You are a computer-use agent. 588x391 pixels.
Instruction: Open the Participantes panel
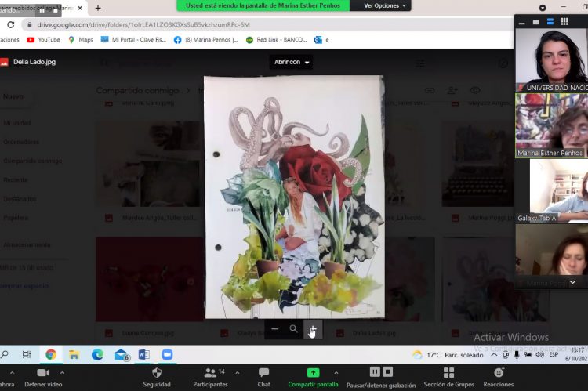click(210, 377)
